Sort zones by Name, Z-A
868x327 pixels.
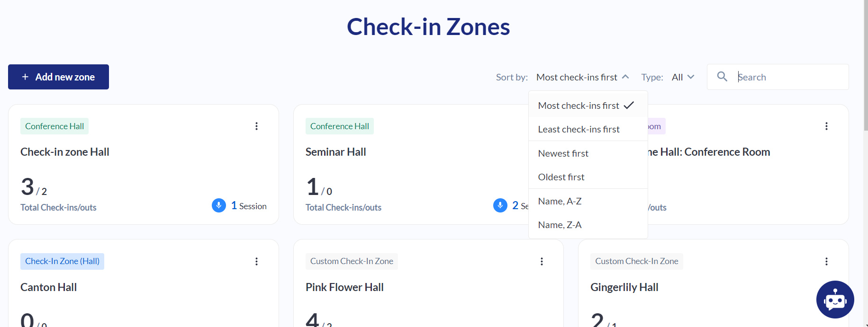[560, 225]
